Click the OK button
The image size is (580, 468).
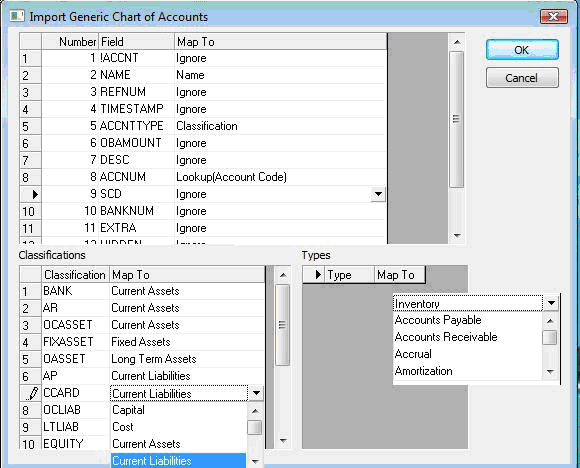[x=522, y=50]
